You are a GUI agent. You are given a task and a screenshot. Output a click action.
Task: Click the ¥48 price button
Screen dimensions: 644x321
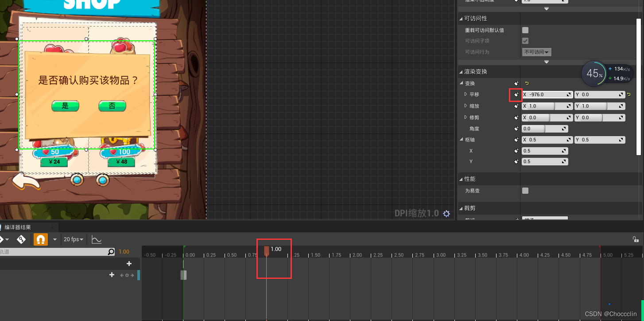point(121,162)
